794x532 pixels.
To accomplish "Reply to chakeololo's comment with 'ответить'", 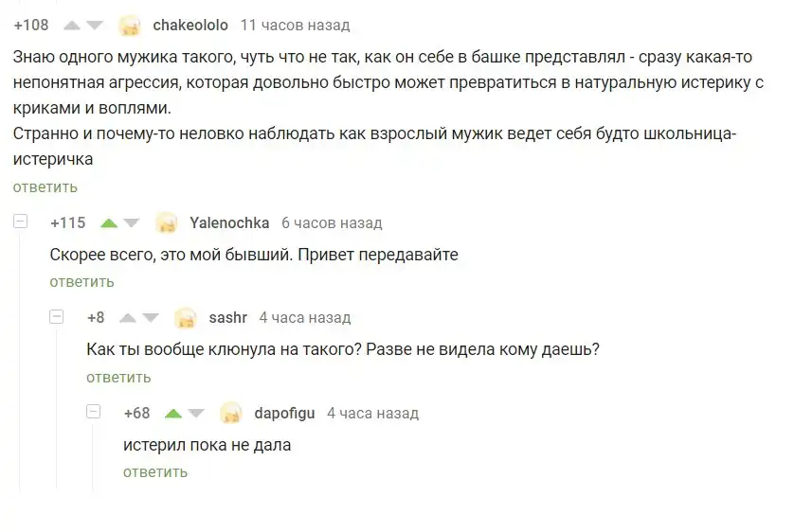I will pyautogui.click(x=45, y=186).
